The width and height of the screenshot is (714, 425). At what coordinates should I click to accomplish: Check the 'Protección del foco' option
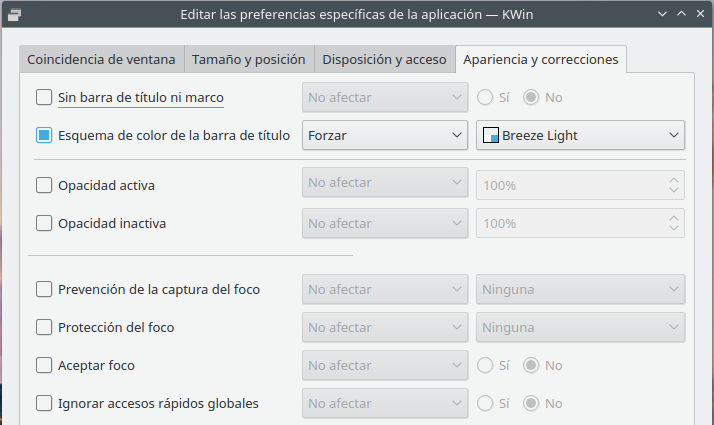point(44,327)
